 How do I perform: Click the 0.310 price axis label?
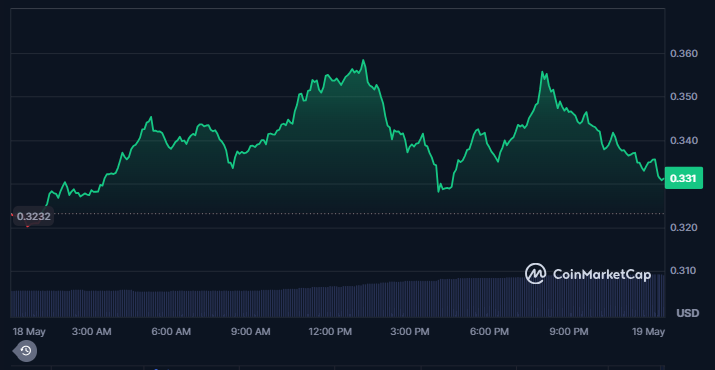coord(684,271)
